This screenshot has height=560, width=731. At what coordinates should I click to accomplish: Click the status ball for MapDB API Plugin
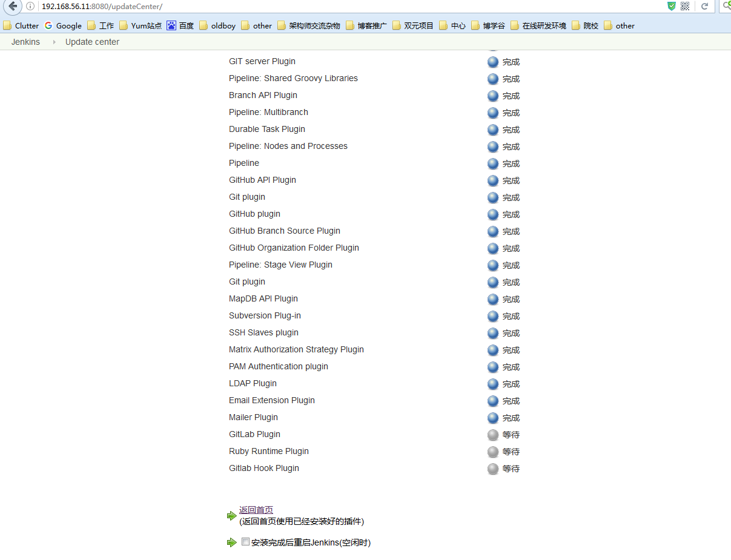point(493,299)
